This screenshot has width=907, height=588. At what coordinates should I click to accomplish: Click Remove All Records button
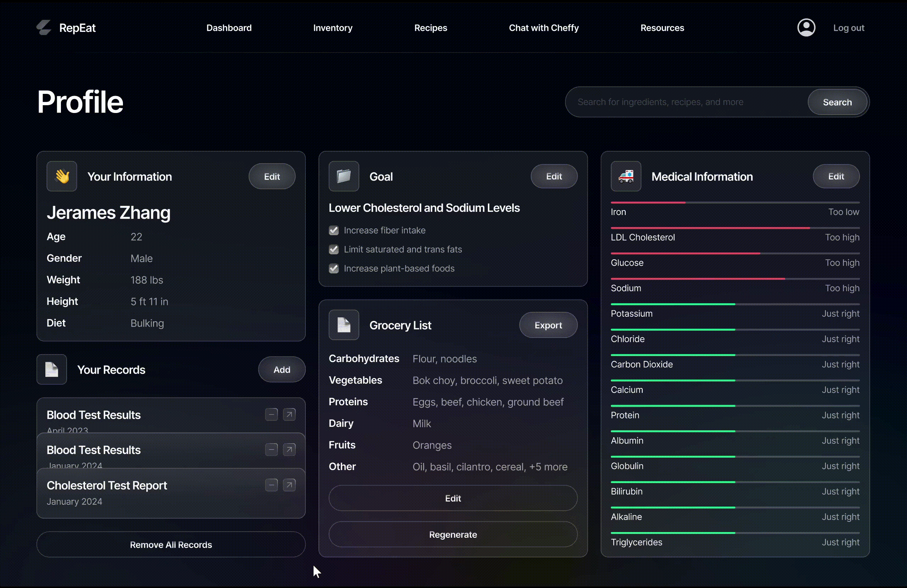pos(171,544)
